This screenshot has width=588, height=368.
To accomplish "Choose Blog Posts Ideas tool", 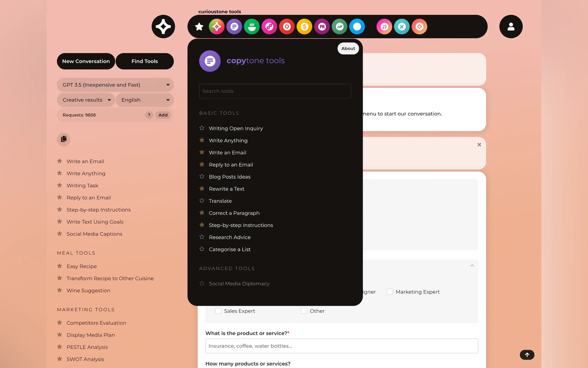I will (x=229, y=177).
